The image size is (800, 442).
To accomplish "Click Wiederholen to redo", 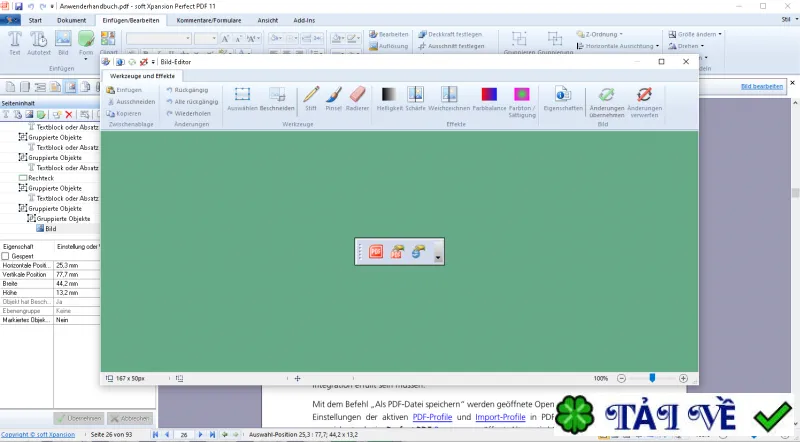I will tap(188, 113).
